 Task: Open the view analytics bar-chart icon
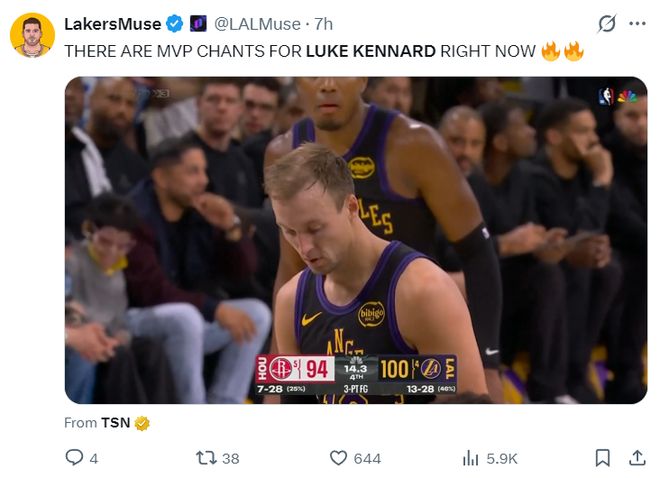[471, 457]
